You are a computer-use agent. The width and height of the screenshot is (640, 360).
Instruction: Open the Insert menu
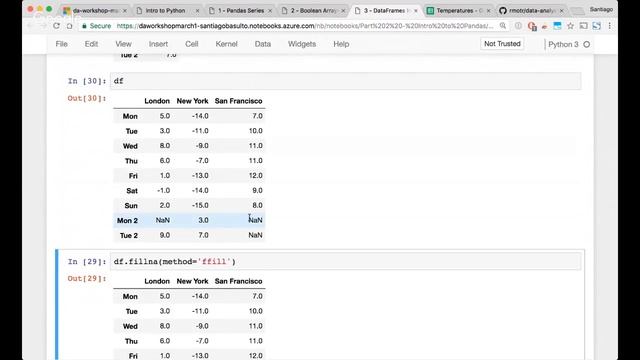158,44
